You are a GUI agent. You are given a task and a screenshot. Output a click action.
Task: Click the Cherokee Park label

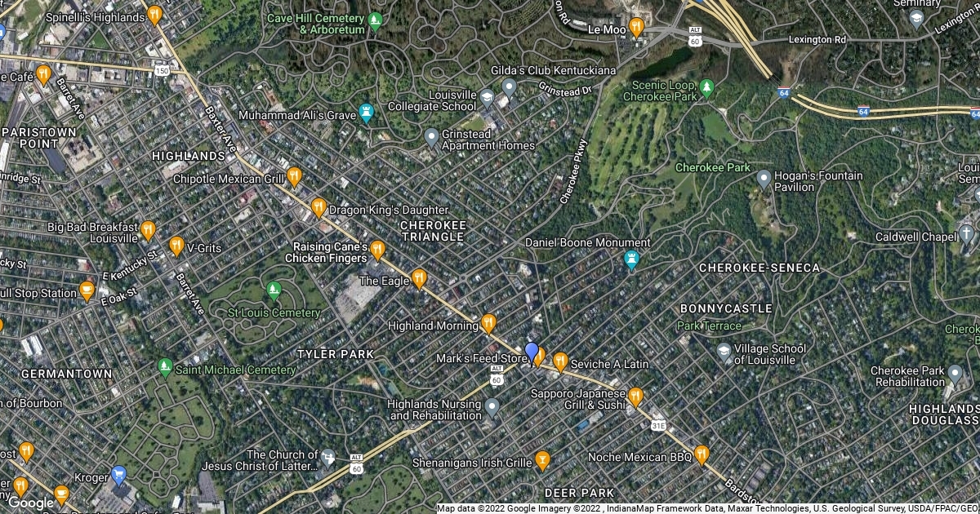[712, 167]
